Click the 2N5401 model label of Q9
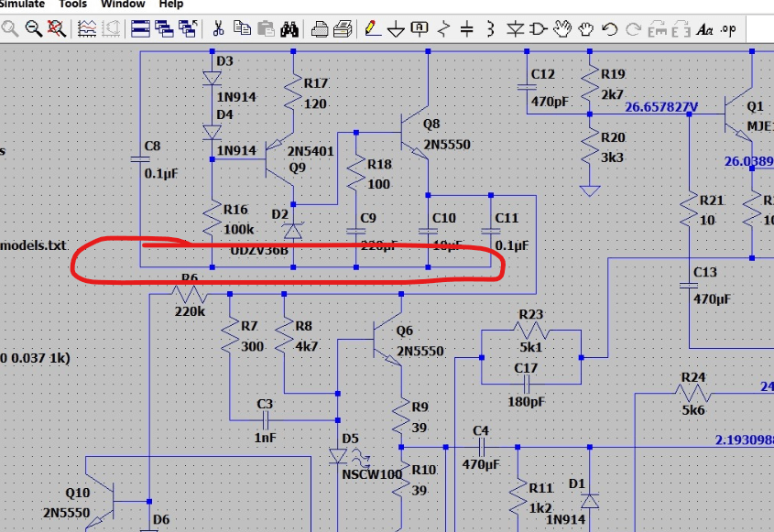Viewport: 774px width, 532px height. (311, 151)
